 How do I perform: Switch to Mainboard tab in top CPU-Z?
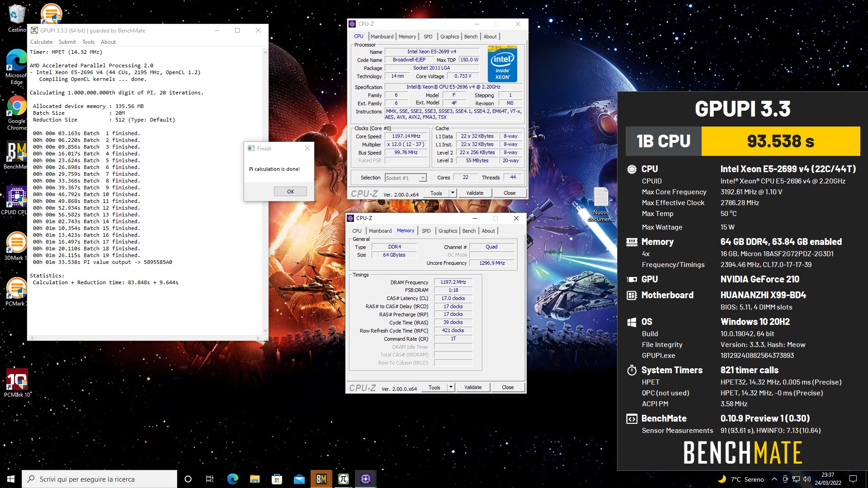point(382,37)
